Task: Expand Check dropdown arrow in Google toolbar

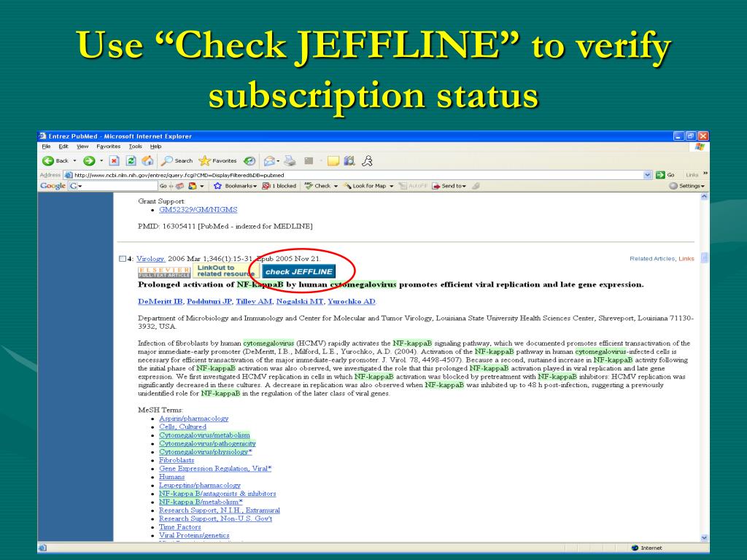Action: (x=336, y=186)
